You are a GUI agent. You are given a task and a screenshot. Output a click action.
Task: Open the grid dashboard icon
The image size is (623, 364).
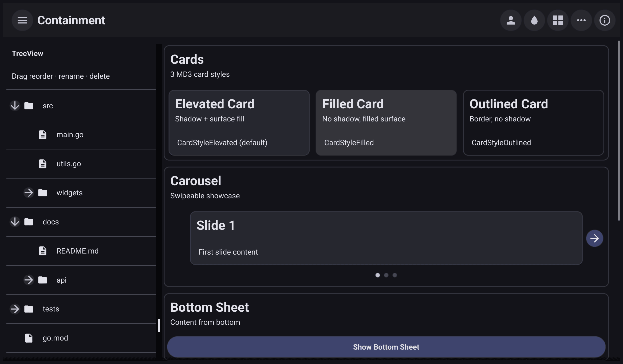coord(558,20)
